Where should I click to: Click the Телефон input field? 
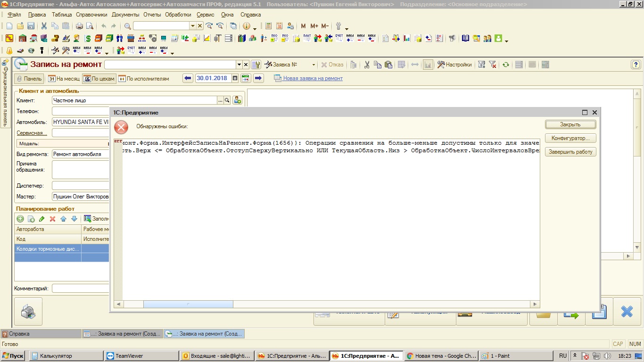(80, 111)
